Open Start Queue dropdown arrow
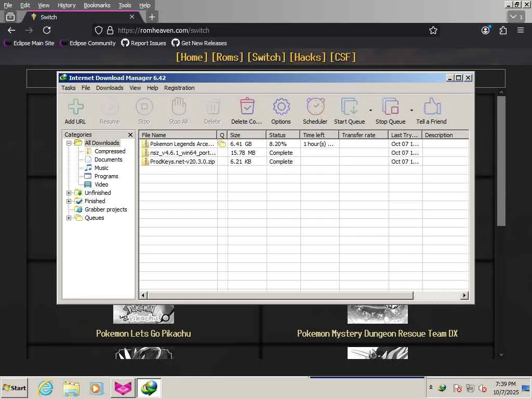Screen dimensions: 532x399 (x=370, y=110)
